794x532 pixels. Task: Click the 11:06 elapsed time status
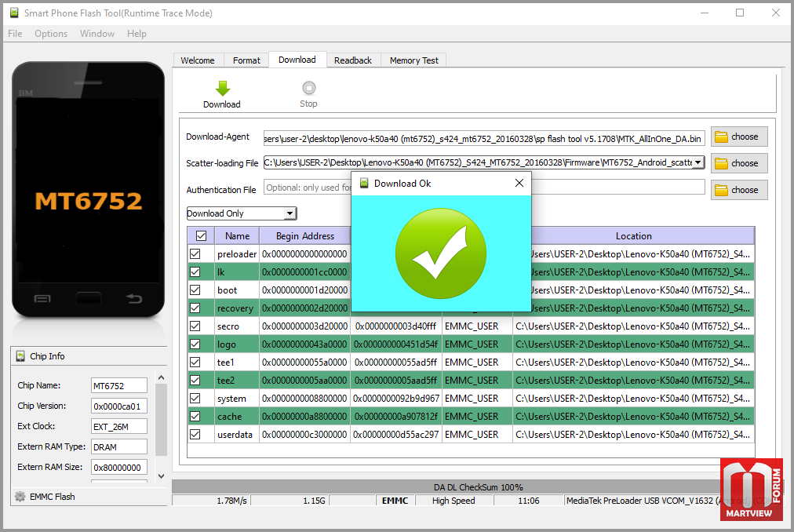(x=528, y=501)
